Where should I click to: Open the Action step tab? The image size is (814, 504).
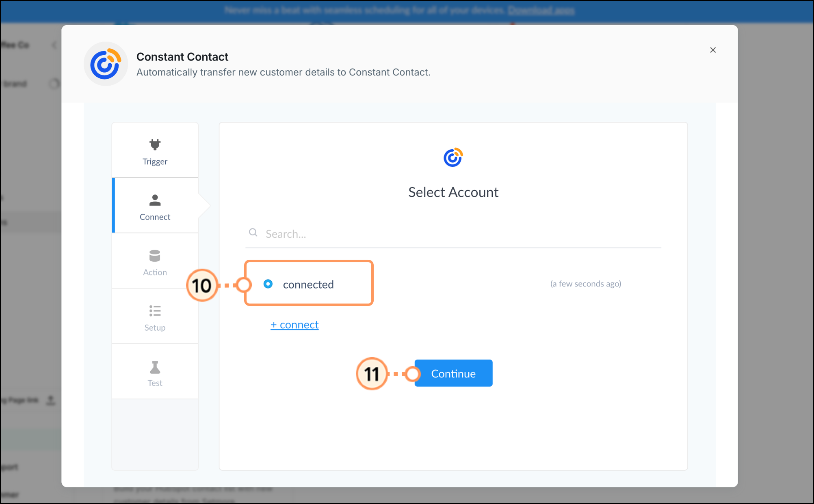point(155,261)
